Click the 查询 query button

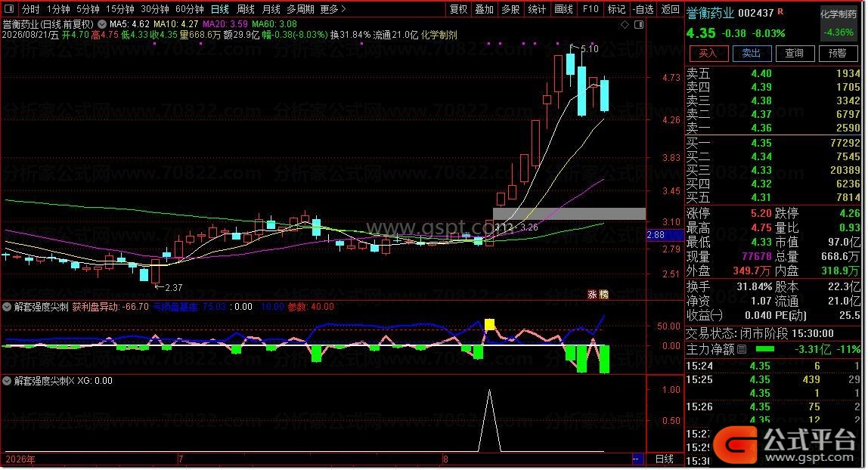pos(794,53)
